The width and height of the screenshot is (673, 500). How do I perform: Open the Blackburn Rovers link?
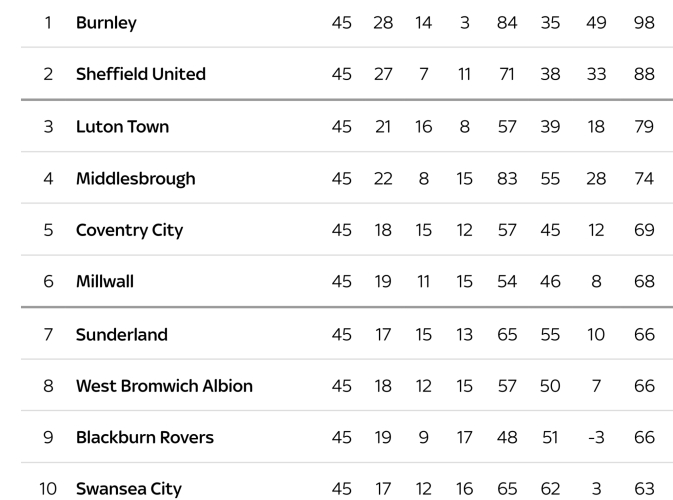pyautogui.click(x=144, y=437)
